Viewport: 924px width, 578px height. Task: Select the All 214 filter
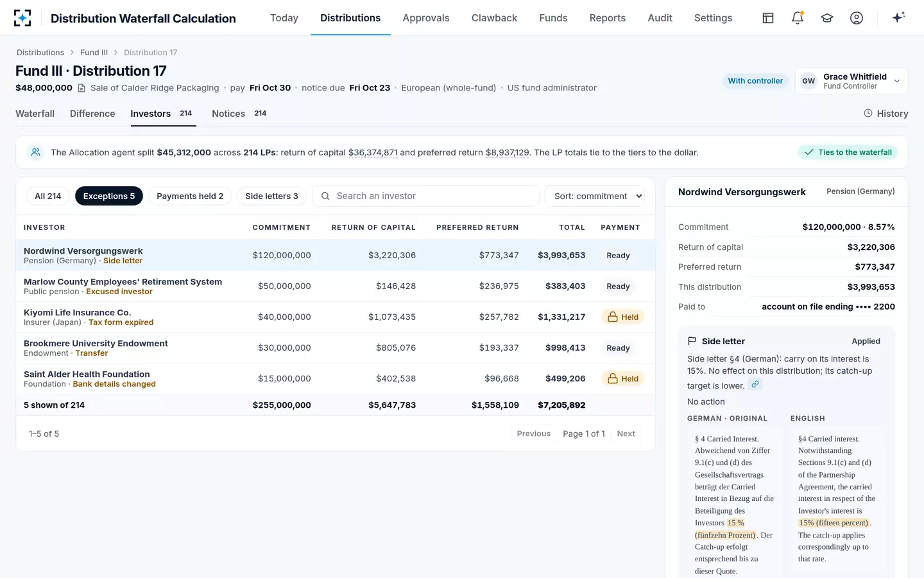tap(48, 196)
